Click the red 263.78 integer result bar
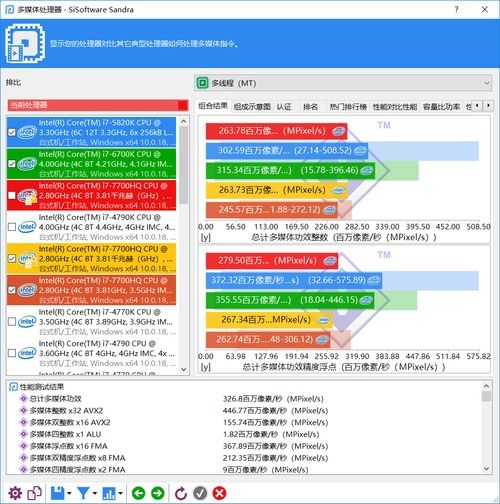This screenshot has width=500, height=504. pyautogui.click(x=276, y=131)
